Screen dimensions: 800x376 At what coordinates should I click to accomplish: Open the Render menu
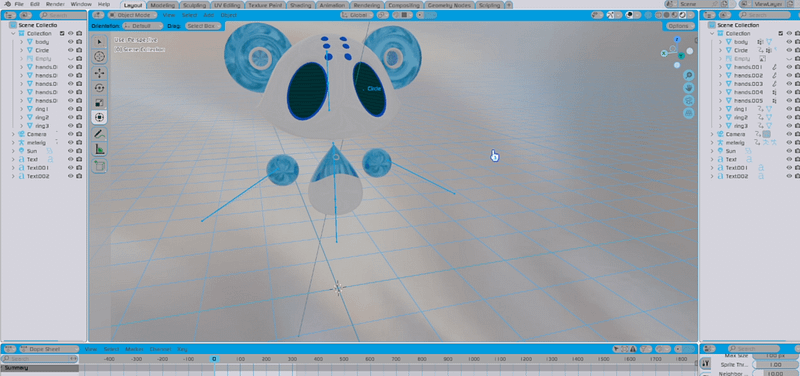coord(55,4)
